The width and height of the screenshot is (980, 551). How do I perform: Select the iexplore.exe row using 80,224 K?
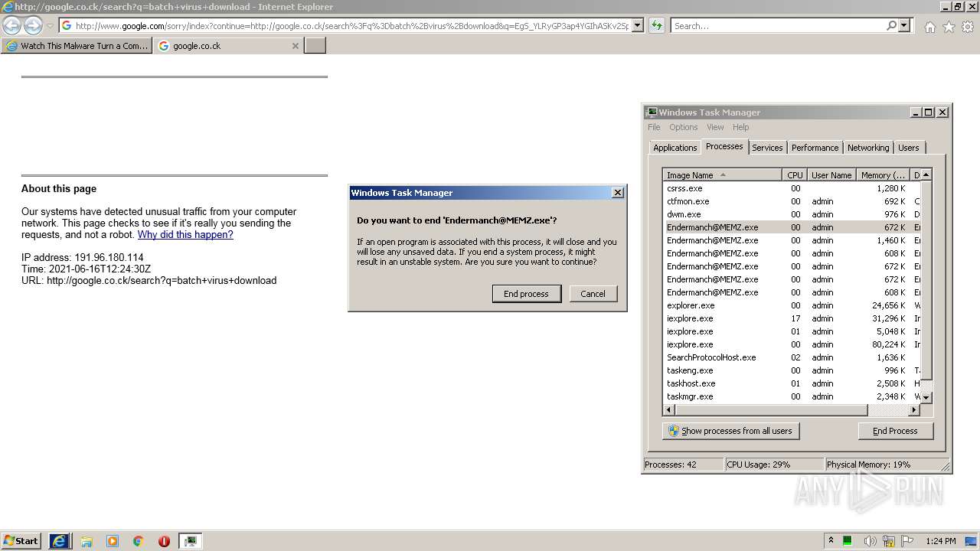[x=791, y=344]
